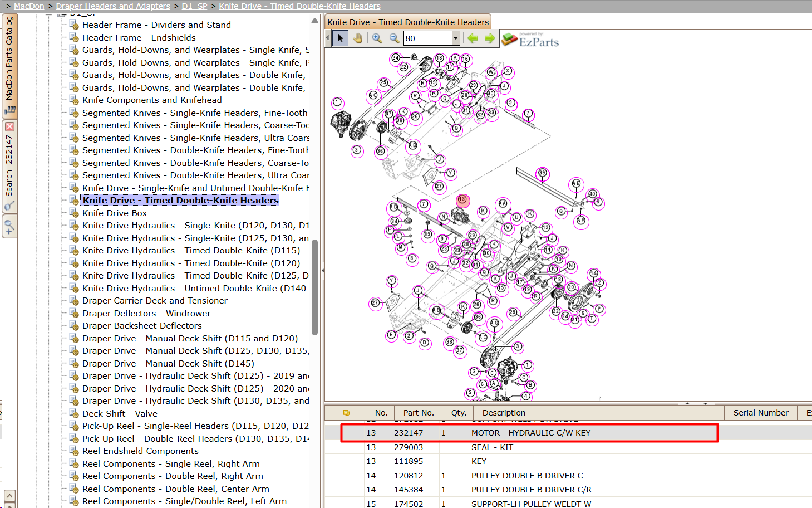Select the Knife Drive Timed Double-Knife Headers tab
Viewport: 812px width, 508px height.
pos(408,22)
